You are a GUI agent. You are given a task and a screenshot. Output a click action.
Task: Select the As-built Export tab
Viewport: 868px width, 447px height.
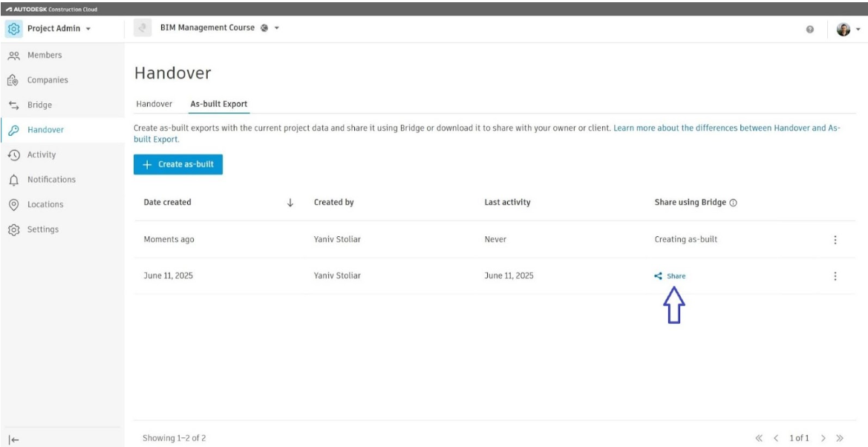pyautogui.click(x=219, y=104)
